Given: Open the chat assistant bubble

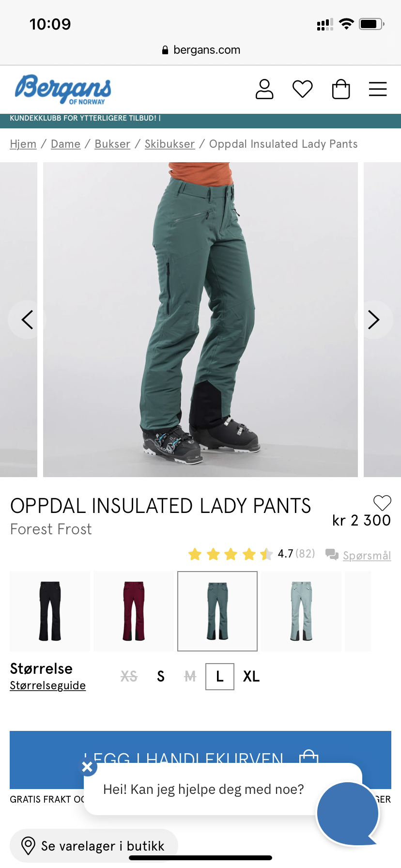Looking at the screenshot, I should (348, 813).
